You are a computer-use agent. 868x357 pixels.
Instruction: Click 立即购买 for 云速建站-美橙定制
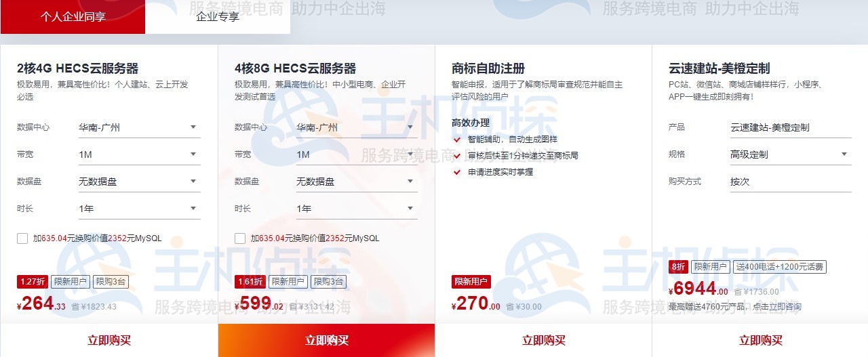[x=760, y=340]
